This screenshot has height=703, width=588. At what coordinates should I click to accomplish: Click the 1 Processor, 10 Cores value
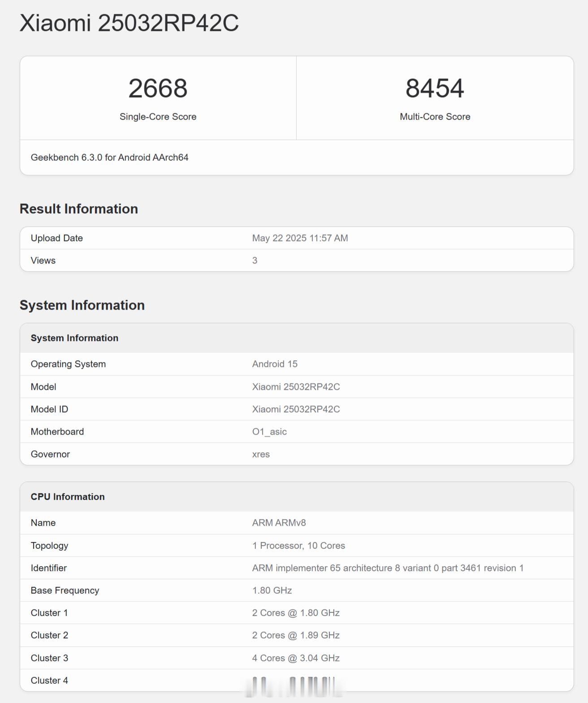click(x=298, y=545)
